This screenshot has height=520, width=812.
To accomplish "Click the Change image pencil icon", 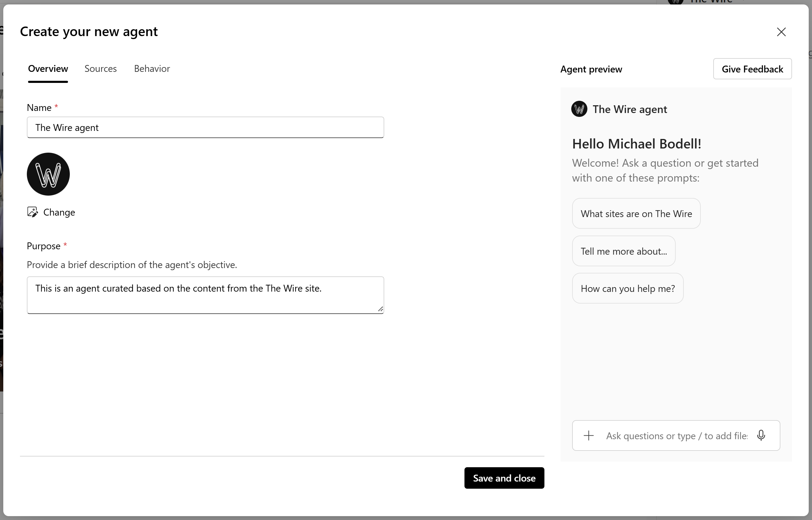I will pyautogui.click(x=33, y=212).
